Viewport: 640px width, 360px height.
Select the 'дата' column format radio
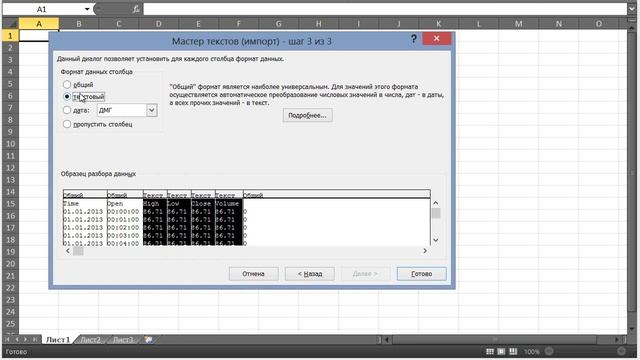click(x=67, y=110)
